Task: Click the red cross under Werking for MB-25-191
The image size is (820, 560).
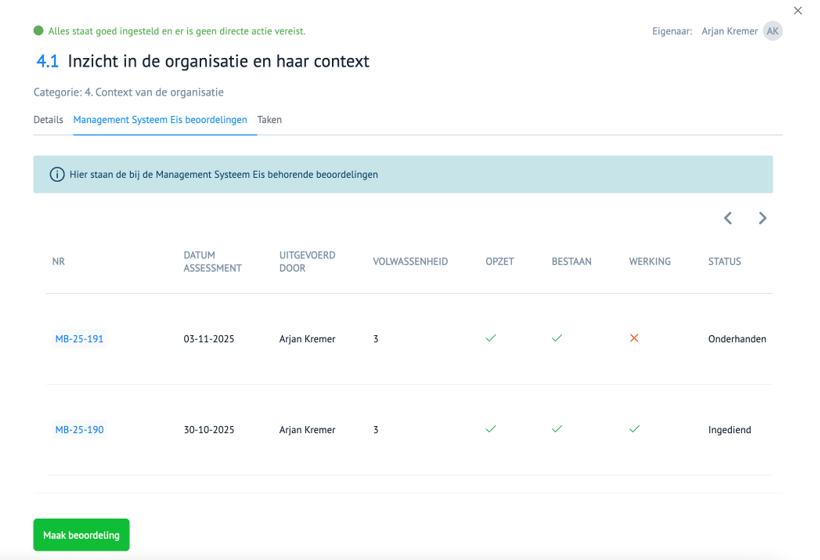Action: pyautogui.click(x=634, y=338)
